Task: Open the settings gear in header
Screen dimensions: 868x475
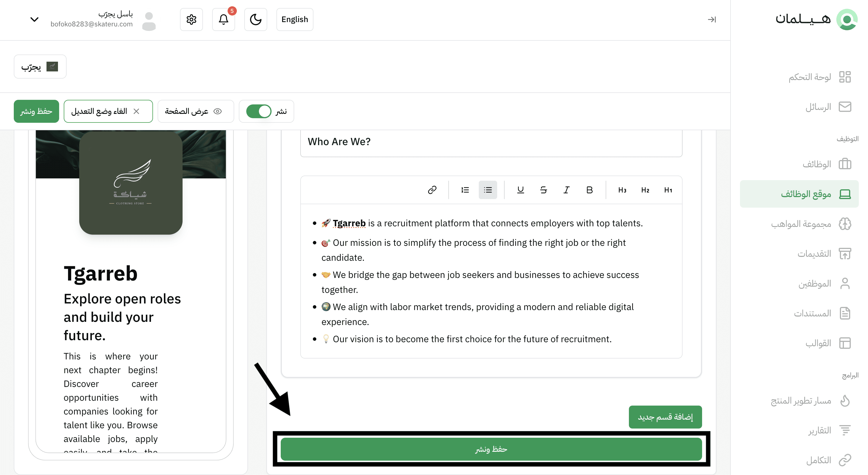Action: [191, 20]
